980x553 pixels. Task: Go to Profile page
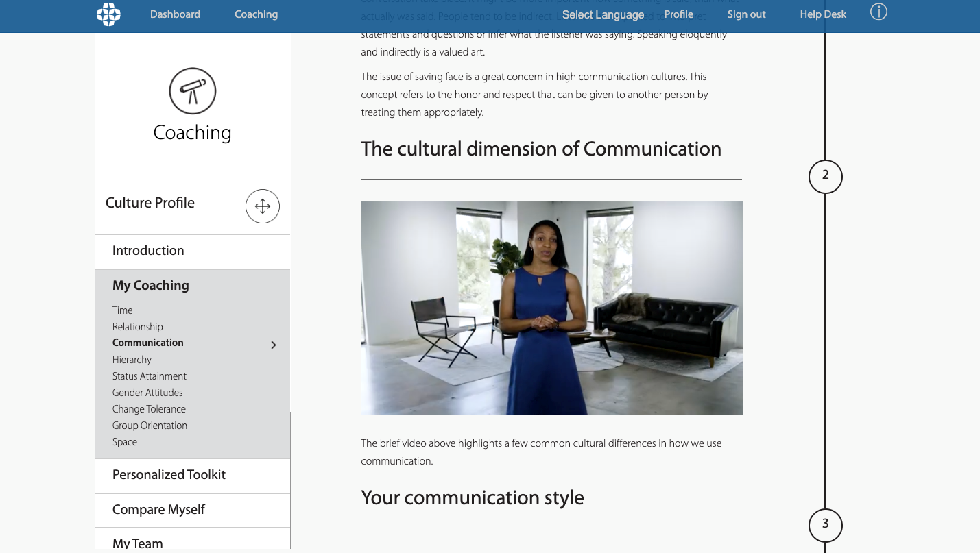click(x=678, y=14)
